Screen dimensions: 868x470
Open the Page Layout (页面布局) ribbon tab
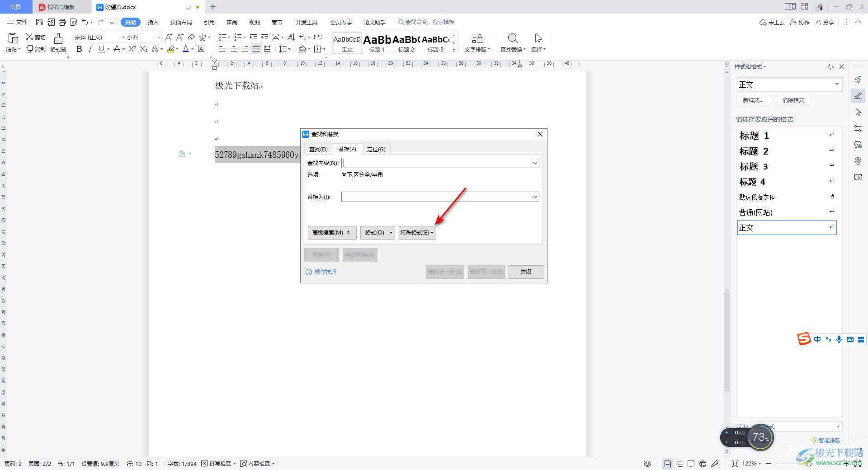pyautogui.click(x=181, y=22)
